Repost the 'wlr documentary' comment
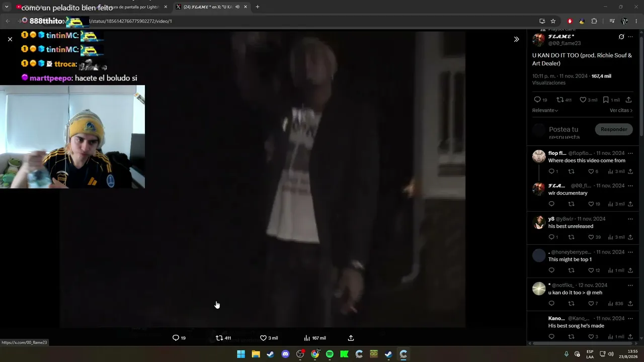This screenshot has width=644, height=362. click(x=571, y=204)
